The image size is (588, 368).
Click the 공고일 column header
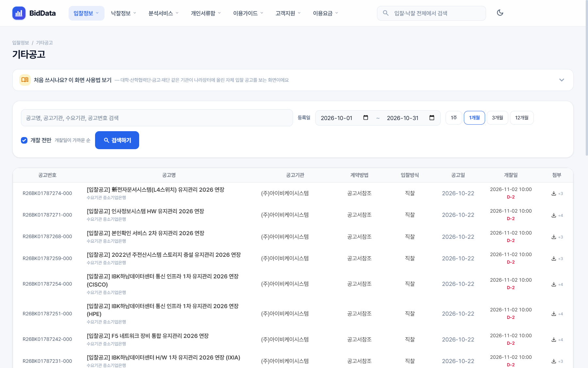point(458,175)
